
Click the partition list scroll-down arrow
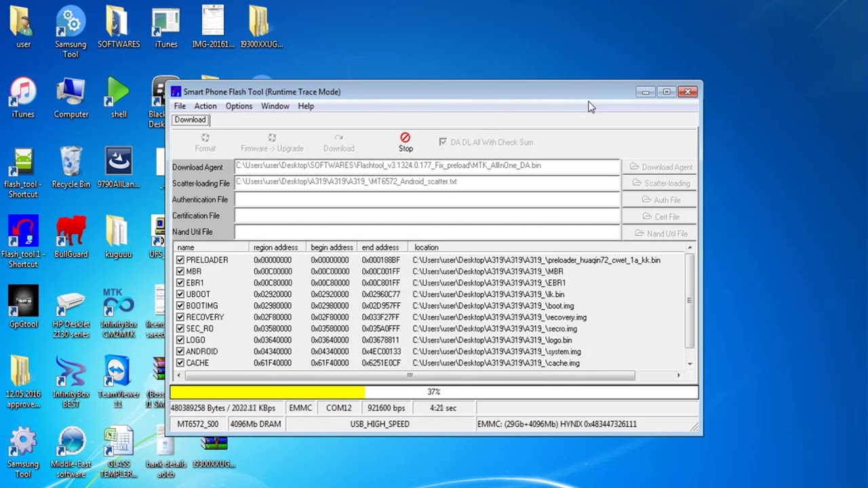click(690, 364)
